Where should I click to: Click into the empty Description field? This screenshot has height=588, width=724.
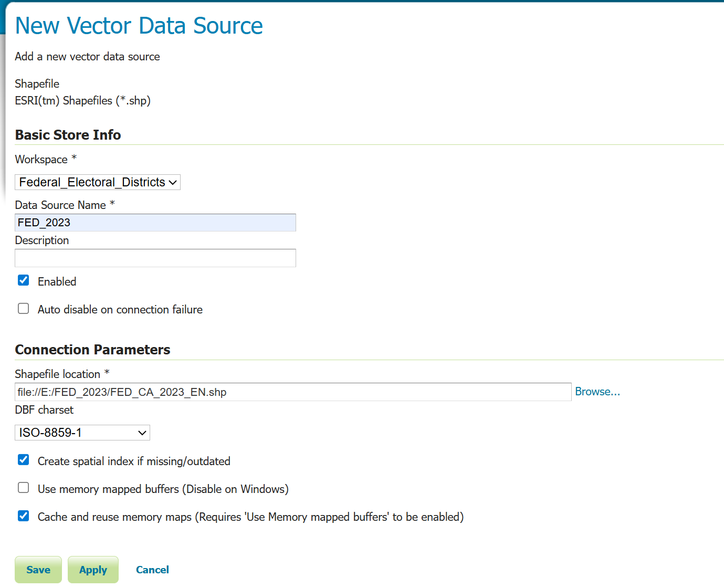(x=155, y=258)
